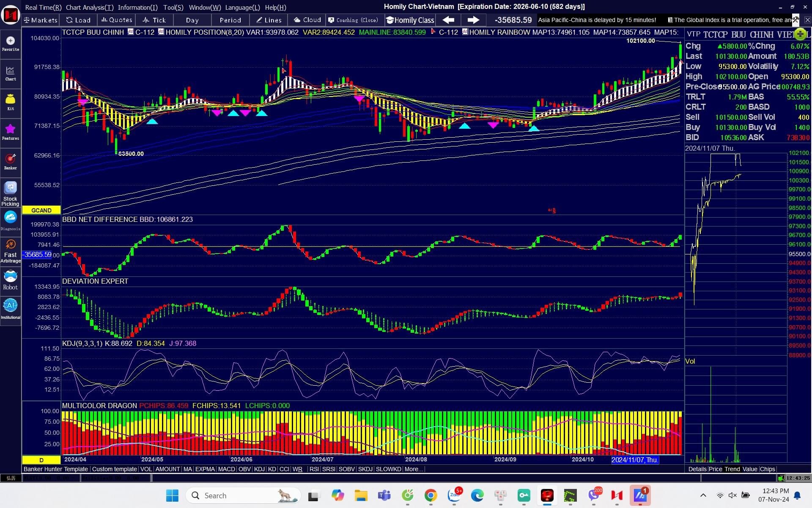Open the Value tab in right panel
Screen dimensions: 812x508
point(749,469)
